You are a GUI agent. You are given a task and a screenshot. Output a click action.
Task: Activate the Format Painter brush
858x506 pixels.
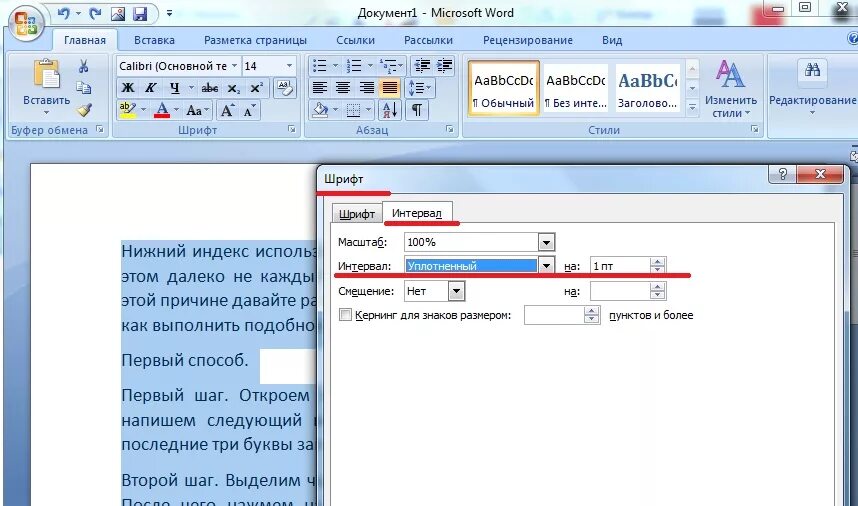coord(83,109)
